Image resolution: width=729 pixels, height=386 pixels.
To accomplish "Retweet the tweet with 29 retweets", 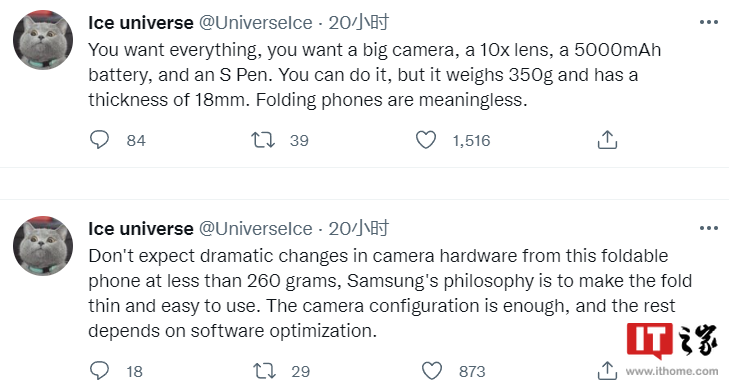I will tap(264, 371).
